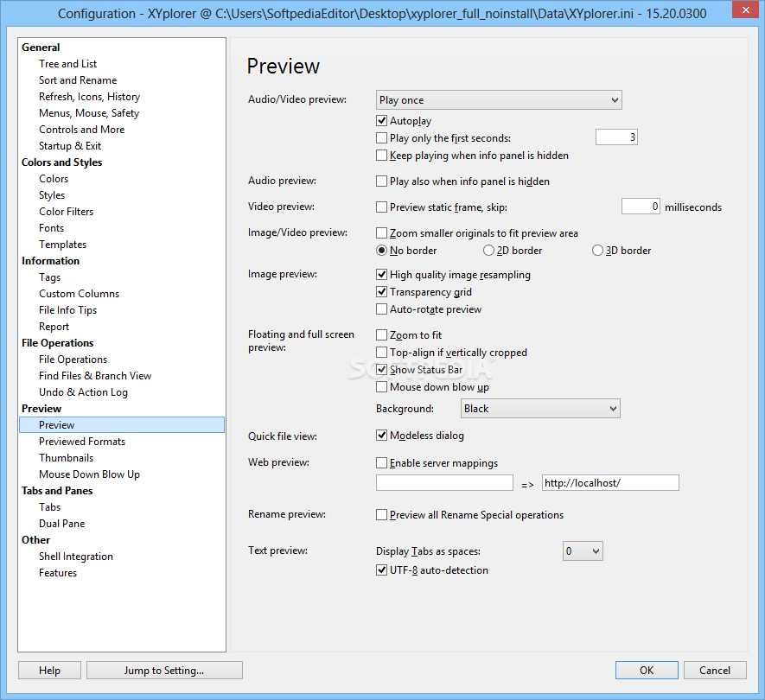765x700 pixels.
Task: Go to Sort and Rename page
Action: point(78,80)
